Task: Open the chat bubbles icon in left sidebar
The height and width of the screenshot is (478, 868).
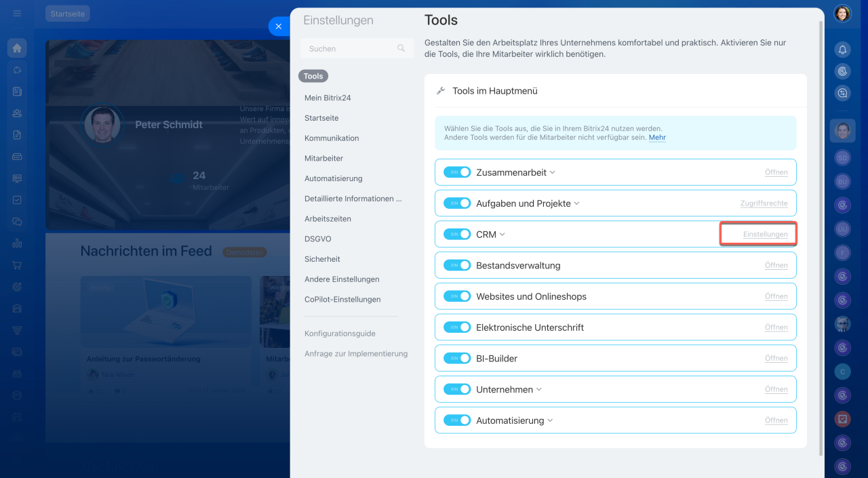Action: [17, 222]
